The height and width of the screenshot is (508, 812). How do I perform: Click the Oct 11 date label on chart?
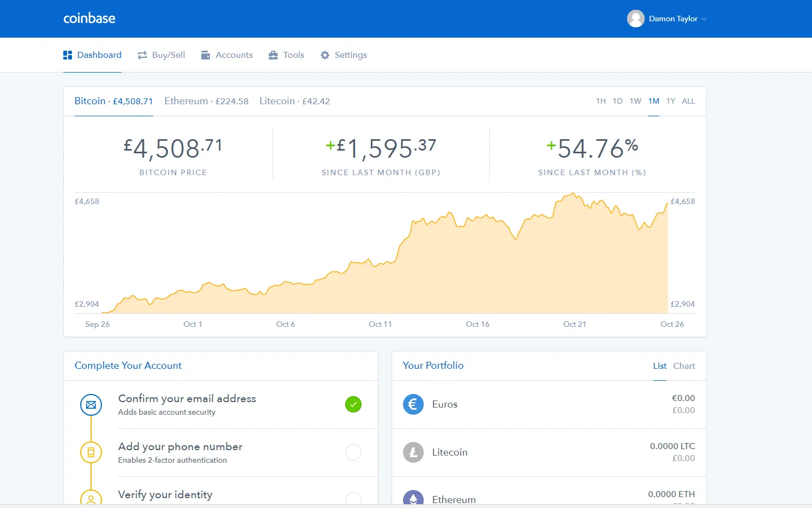[380, 324]
